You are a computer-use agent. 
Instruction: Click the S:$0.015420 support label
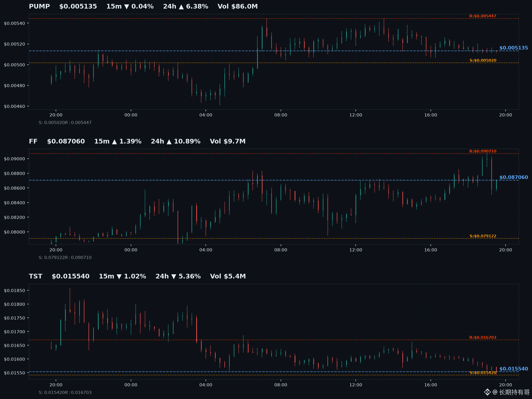483,373
